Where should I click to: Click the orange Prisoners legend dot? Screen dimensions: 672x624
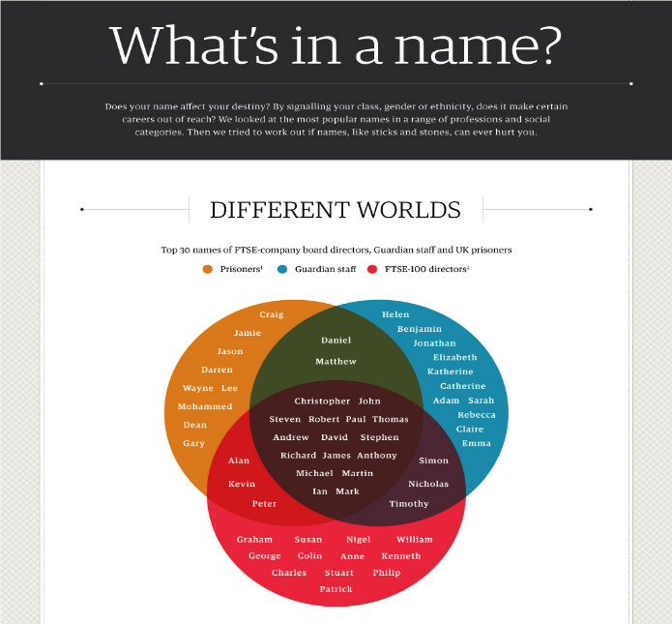pos(208,268)
